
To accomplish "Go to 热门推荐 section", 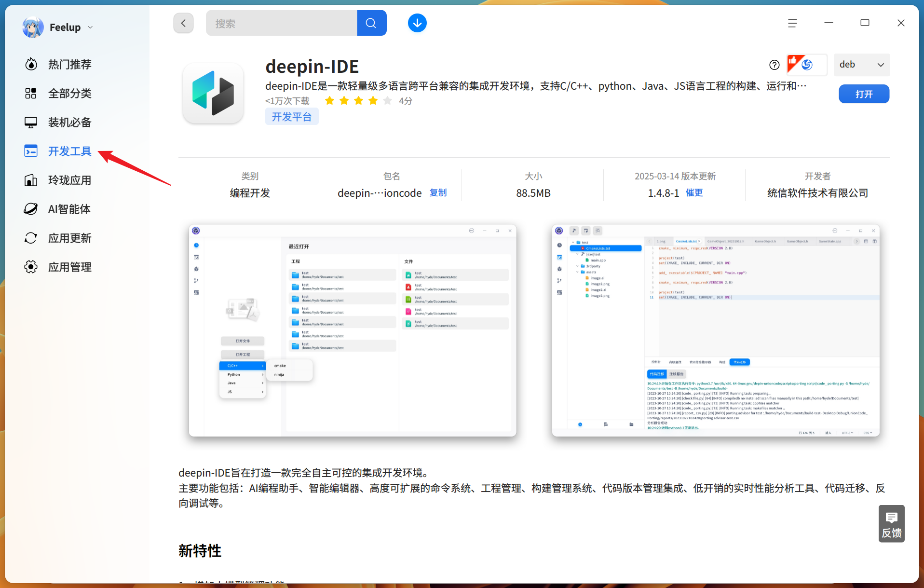I will click(x=70, y=64).
